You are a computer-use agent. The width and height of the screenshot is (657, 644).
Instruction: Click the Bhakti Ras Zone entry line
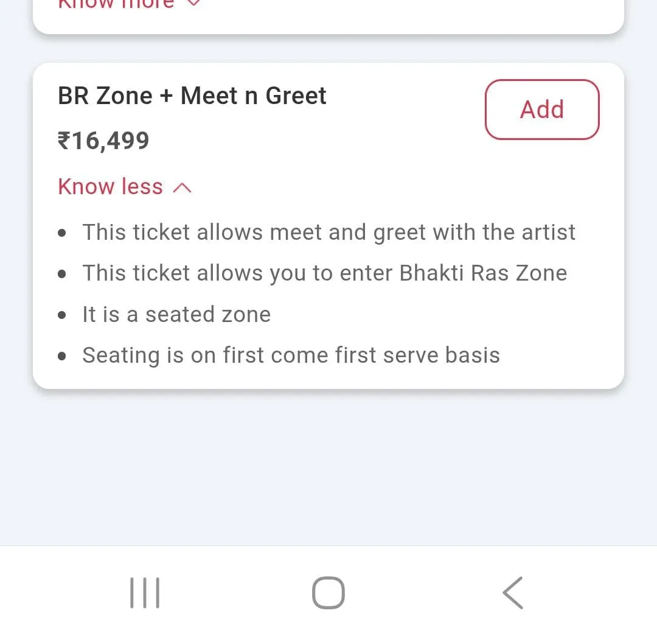(x=324, y=273)
